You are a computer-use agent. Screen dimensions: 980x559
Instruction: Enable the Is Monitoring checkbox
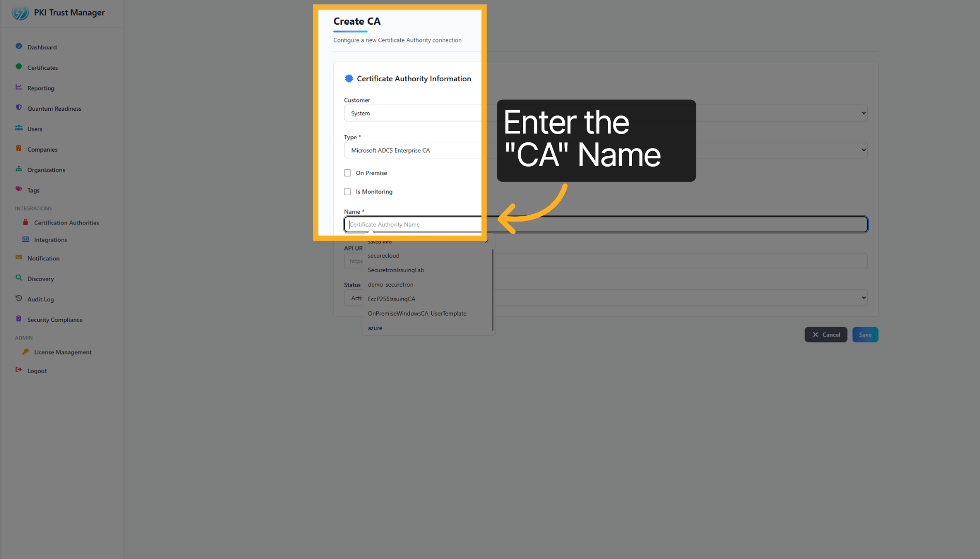point(347,192)
